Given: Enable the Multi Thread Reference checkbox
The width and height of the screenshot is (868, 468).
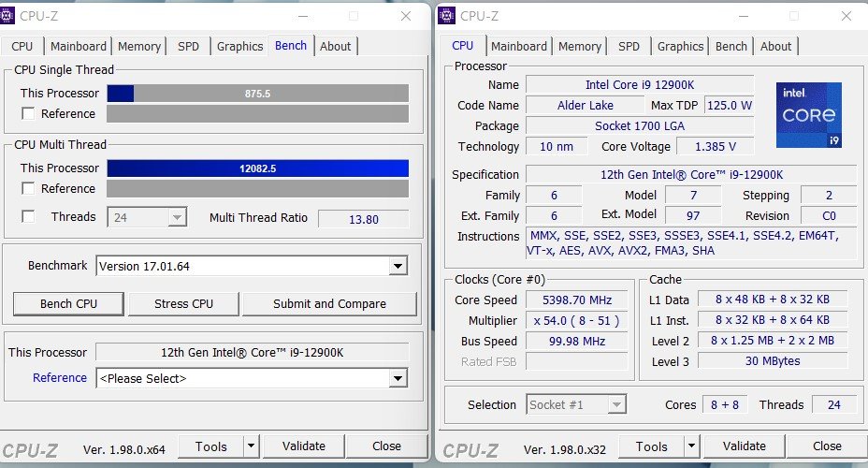Looking at the screenshot, I should click(28, 188).
